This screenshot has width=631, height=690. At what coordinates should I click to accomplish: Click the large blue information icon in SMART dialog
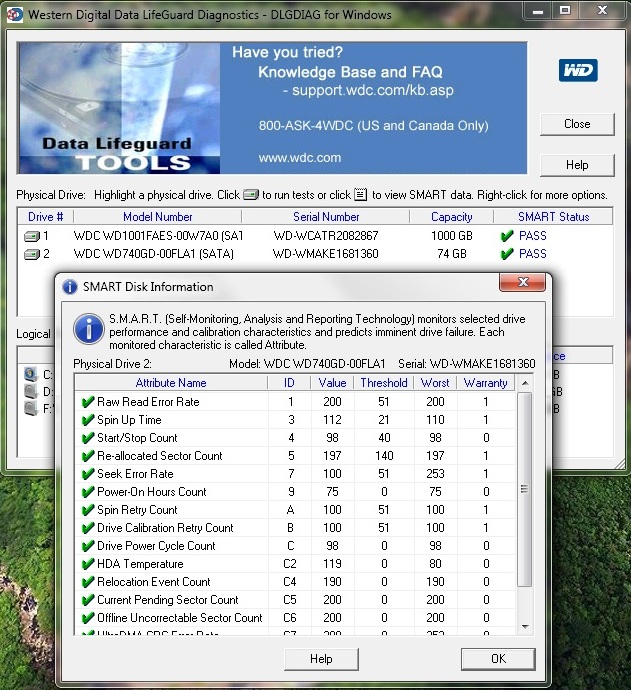(89, 329)
